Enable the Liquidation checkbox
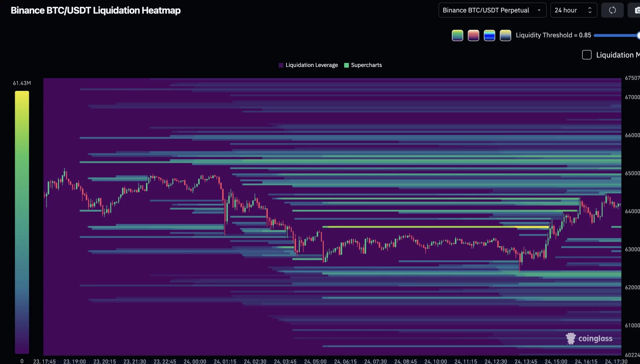Viewport: 640px width, 364px height. click(587, 55)
